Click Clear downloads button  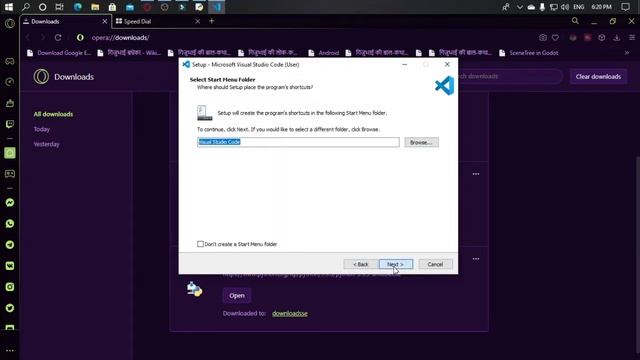[598, 76]
